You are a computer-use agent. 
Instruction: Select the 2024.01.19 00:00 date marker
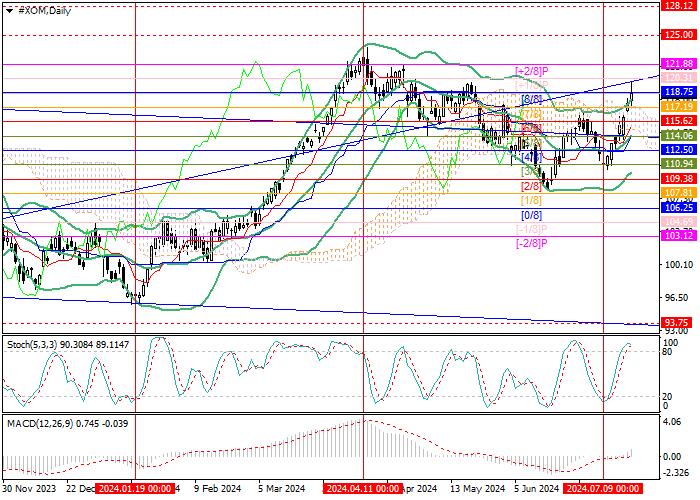pyautogui.click(x=135, y=489)
